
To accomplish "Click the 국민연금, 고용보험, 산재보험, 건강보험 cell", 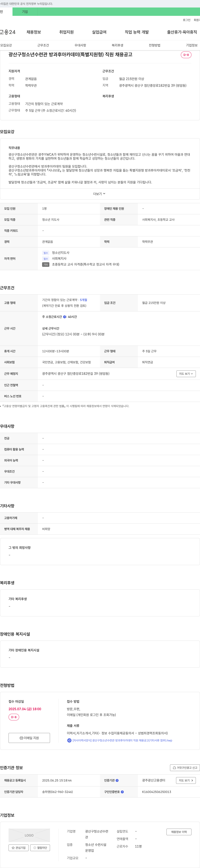I will tap(66, 362).
